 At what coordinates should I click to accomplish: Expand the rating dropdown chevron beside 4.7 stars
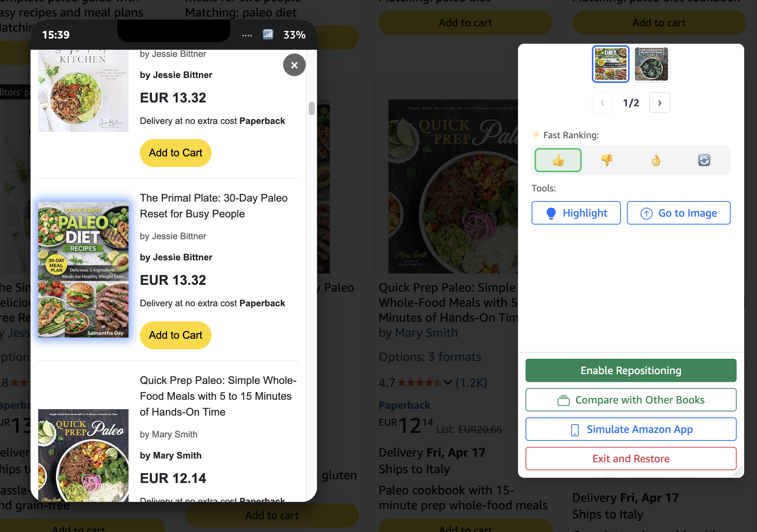click(x=447, y=382)
